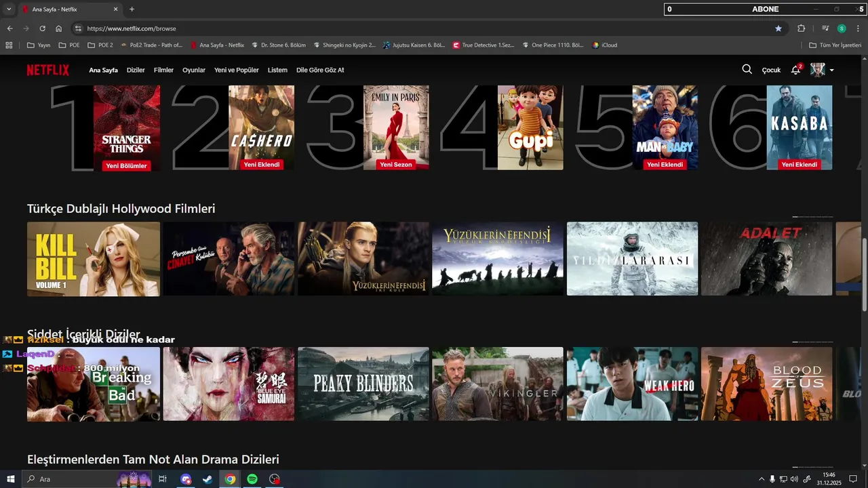Open Tüm Yer İşaretleri folder
The width and height of the screenshot is (868, 488).
835,45
